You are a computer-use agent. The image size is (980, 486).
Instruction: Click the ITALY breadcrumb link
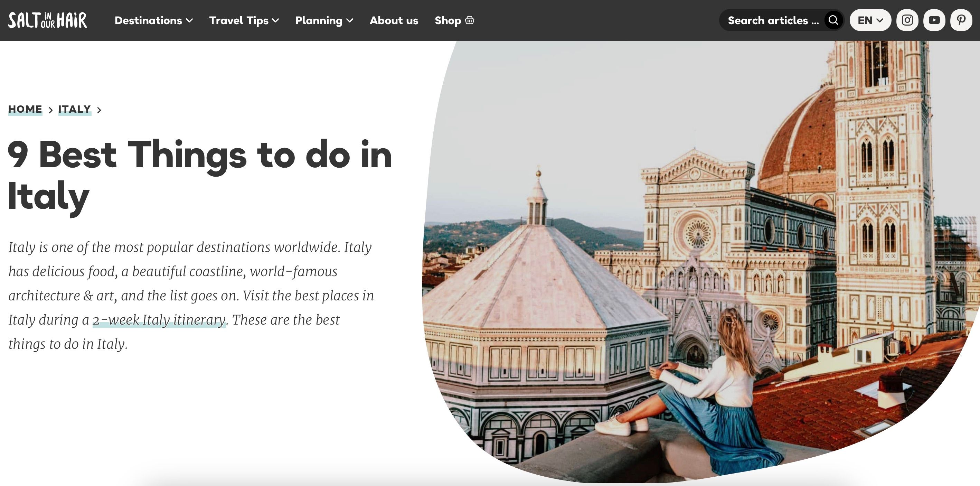click(75, 109)
